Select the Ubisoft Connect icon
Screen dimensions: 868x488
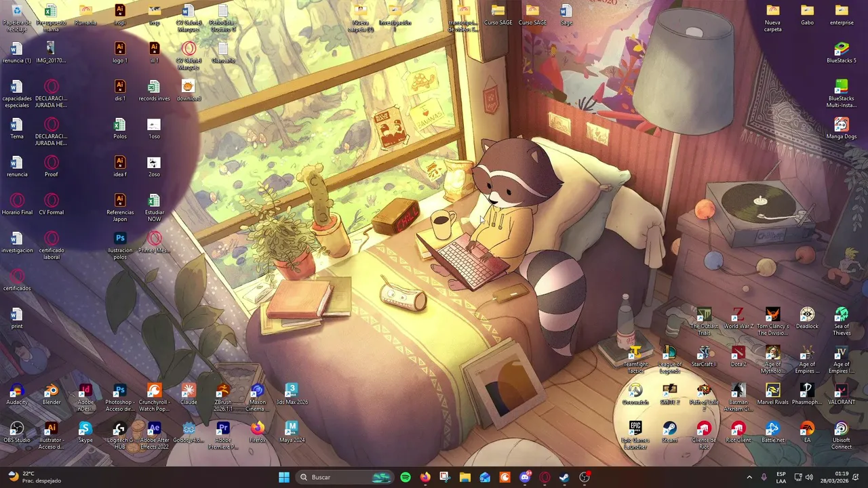click(x=842, y=436)
